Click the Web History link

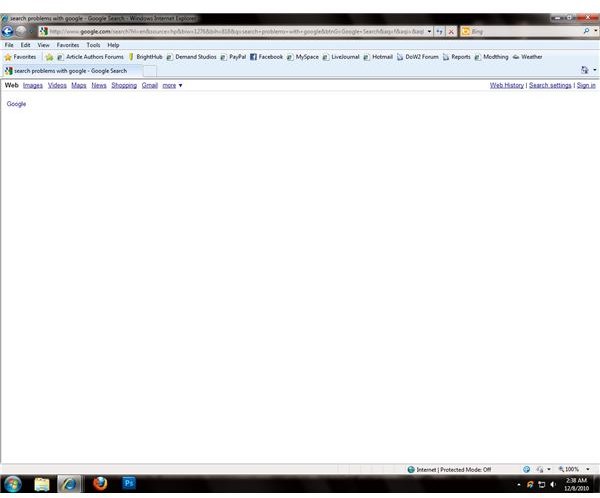point(507,85)
